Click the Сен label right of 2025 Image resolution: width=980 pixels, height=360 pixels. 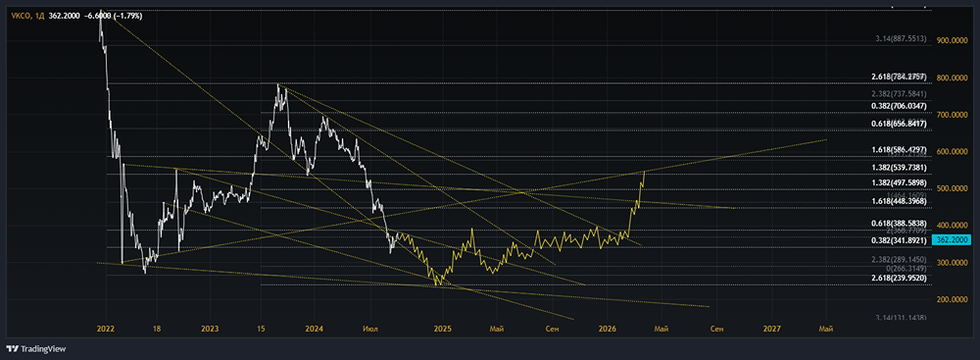[553, 328]
